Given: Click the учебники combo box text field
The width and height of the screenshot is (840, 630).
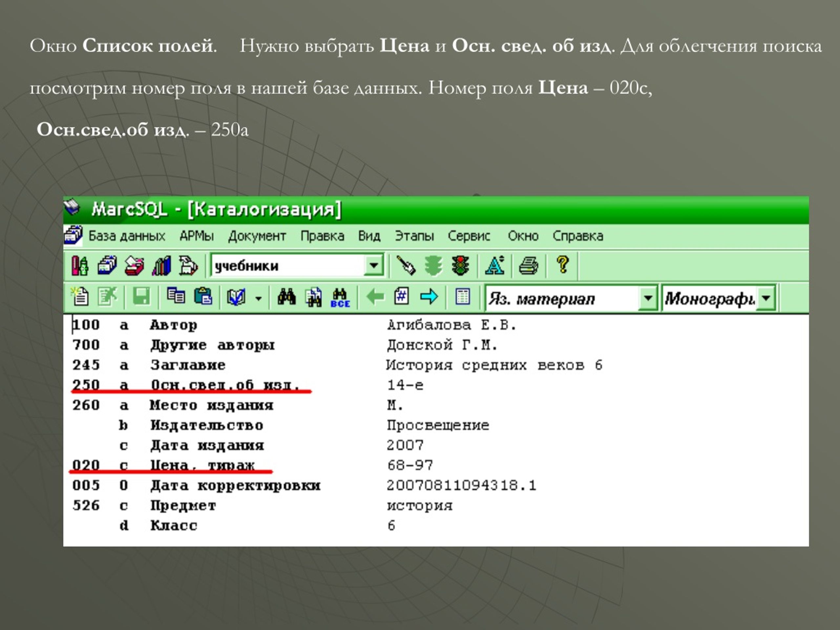Looking at the screenshot, I should coord(287,265).
